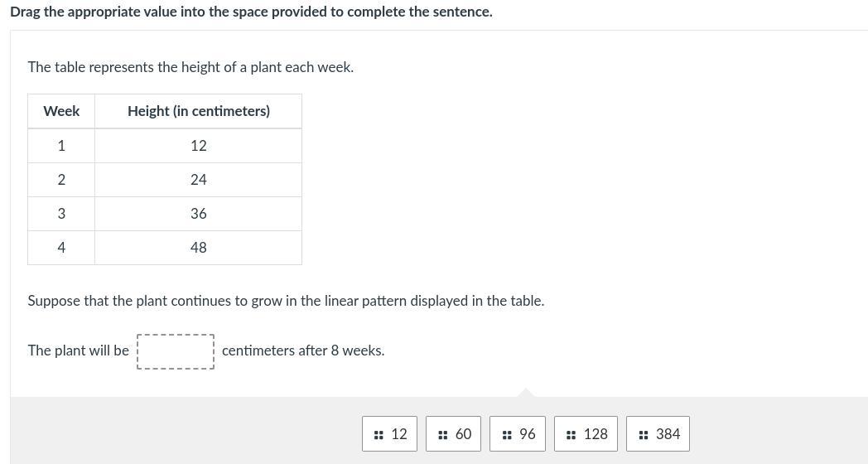This screenshot has width=868, height=464.
Task: Click the sentence about the linear growth pattern
Action: pos(286,301)
